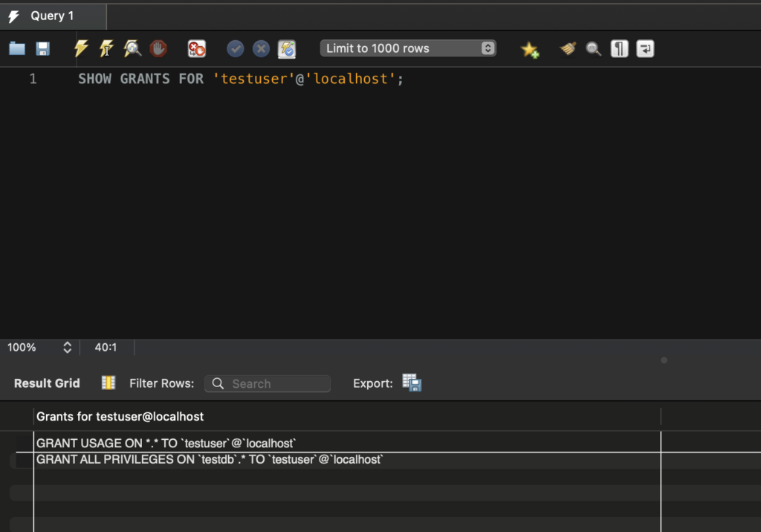This screenshot has width=761, height=532.
Task: Change the 100% zoom stepper
Action: (x=67, y=347)
